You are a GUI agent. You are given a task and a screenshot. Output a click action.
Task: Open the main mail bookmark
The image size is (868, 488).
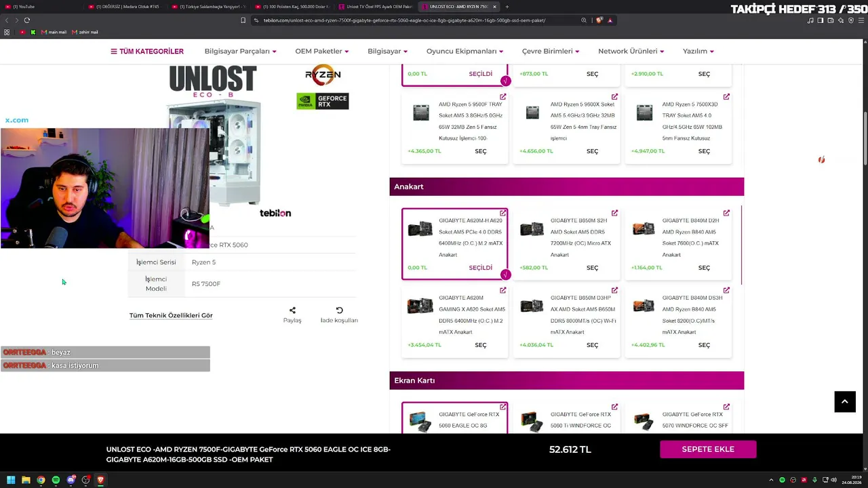click(x=54, y=33)
